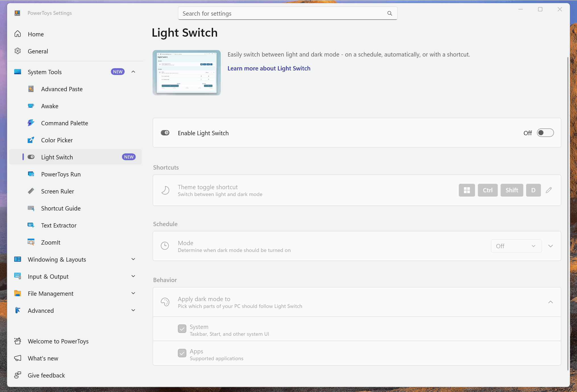Toggle the Apps checkbox for supported applications
The height and width of the screenshot is (392, 577).
182,353
